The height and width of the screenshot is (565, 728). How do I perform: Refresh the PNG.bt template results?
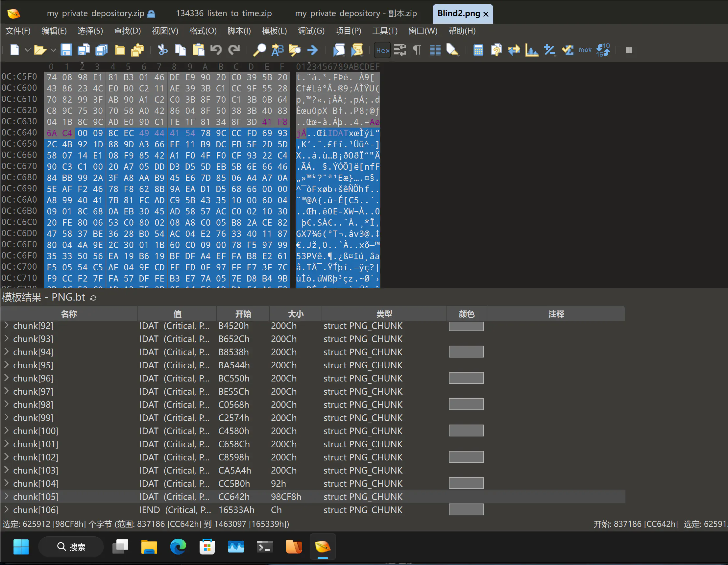pyautogui.click(x=94, y=298)
